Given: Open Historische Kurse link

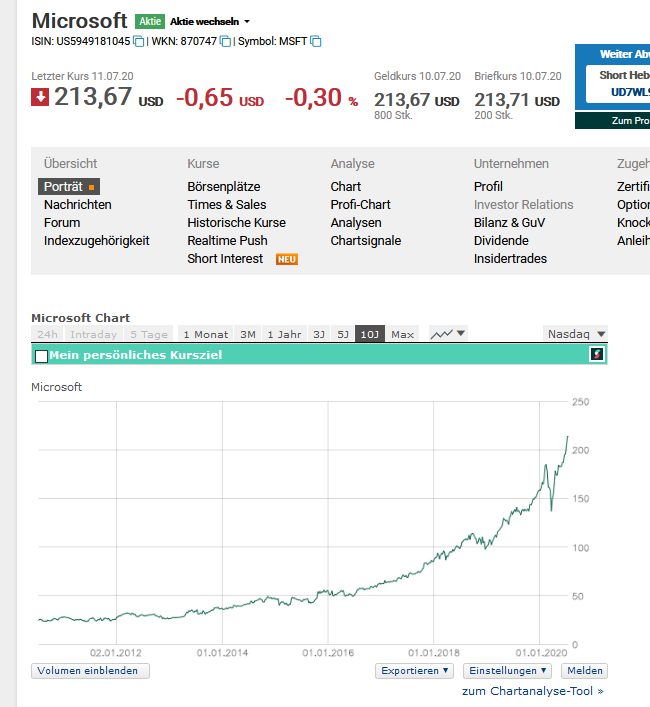Looking at the screenshot, I should click(x=236, y=223).
